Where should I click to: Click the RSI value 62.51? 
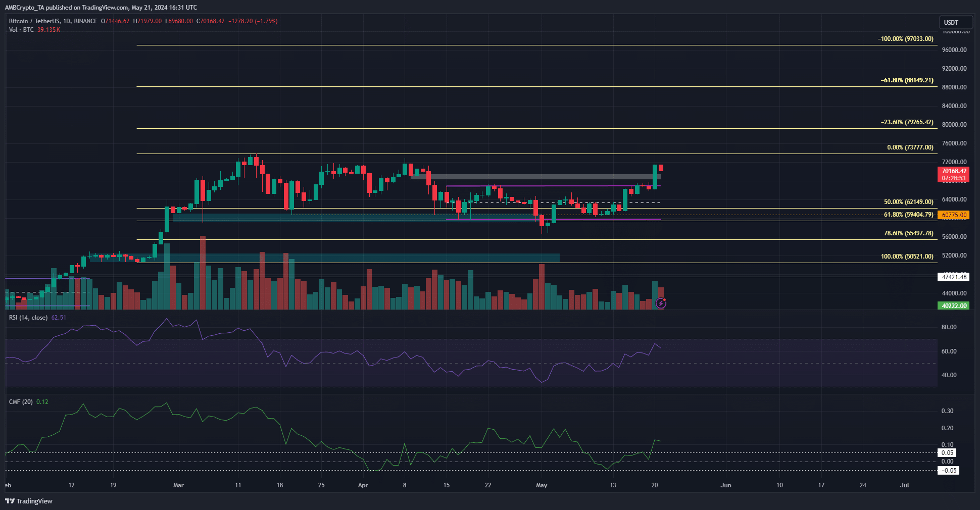click(x=59, y=318)
